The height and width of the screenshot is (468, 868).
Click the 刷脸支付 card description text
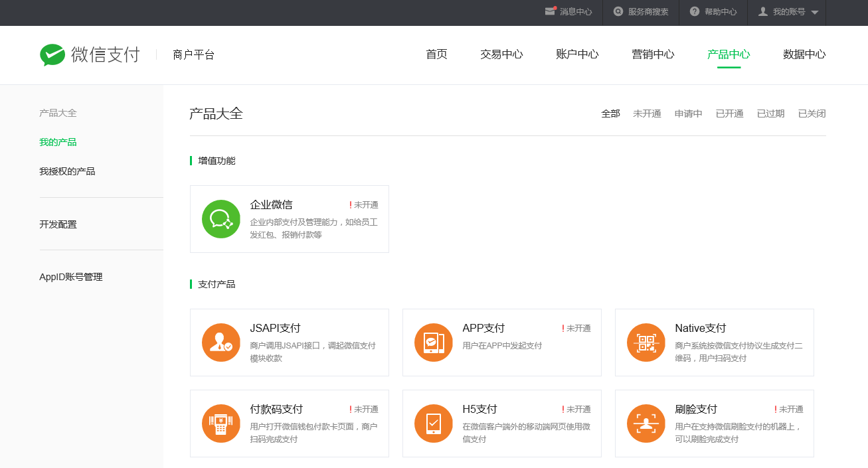pos(738,433)
